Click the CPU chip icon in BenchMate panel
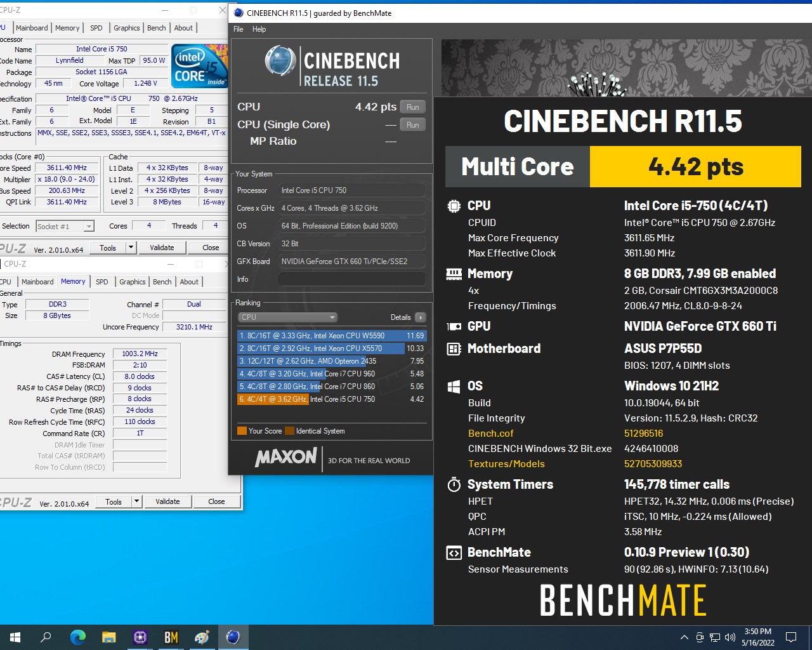 (x=454, y=206)
